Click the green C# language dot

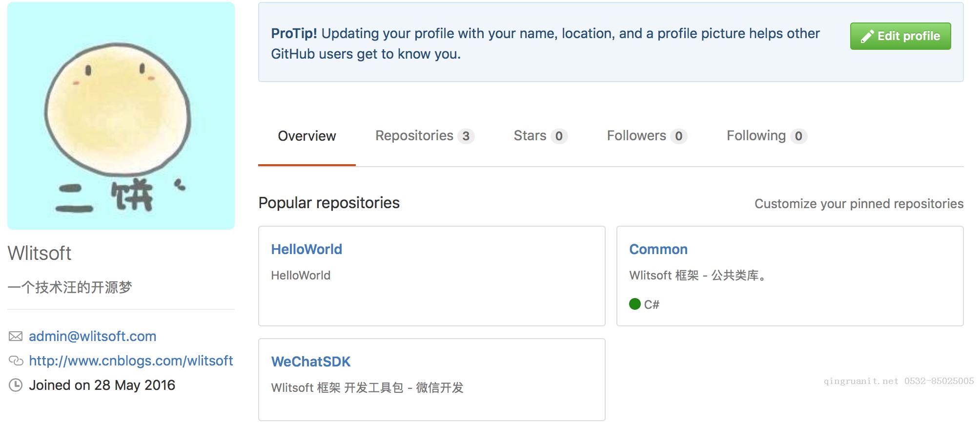635,304
